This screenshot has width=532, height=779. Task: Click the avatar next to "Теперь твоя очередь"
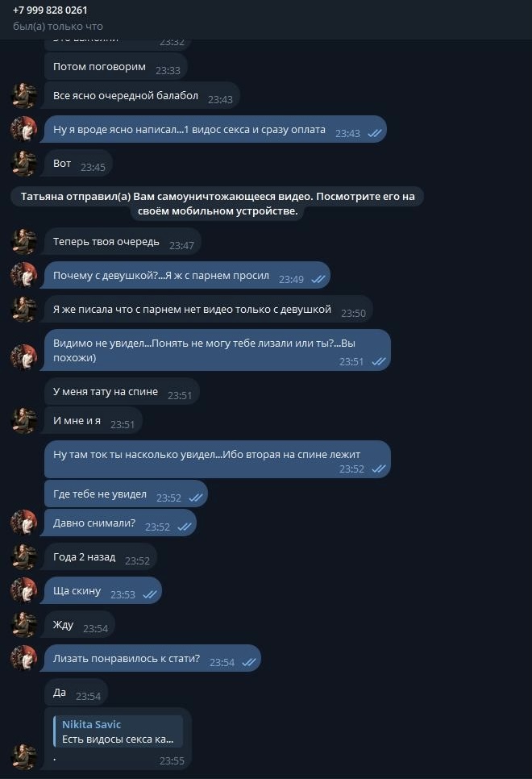pos(24,242)
